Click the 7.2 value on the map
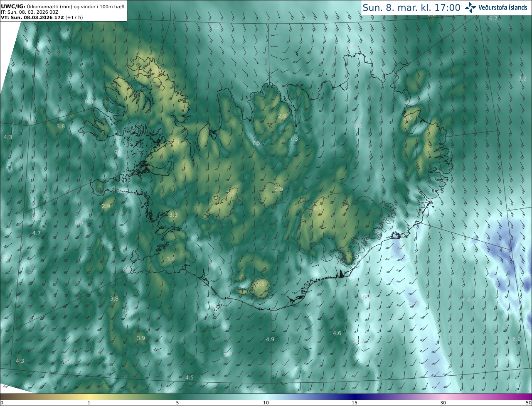Screen dimensions: 532x406 point(522,79)
